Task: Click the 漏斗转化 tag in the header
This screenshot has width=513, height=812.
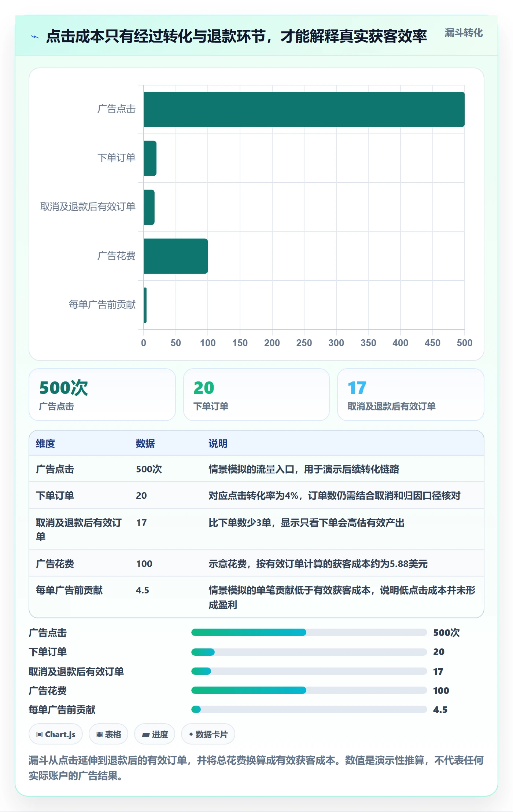Action: 464,33
